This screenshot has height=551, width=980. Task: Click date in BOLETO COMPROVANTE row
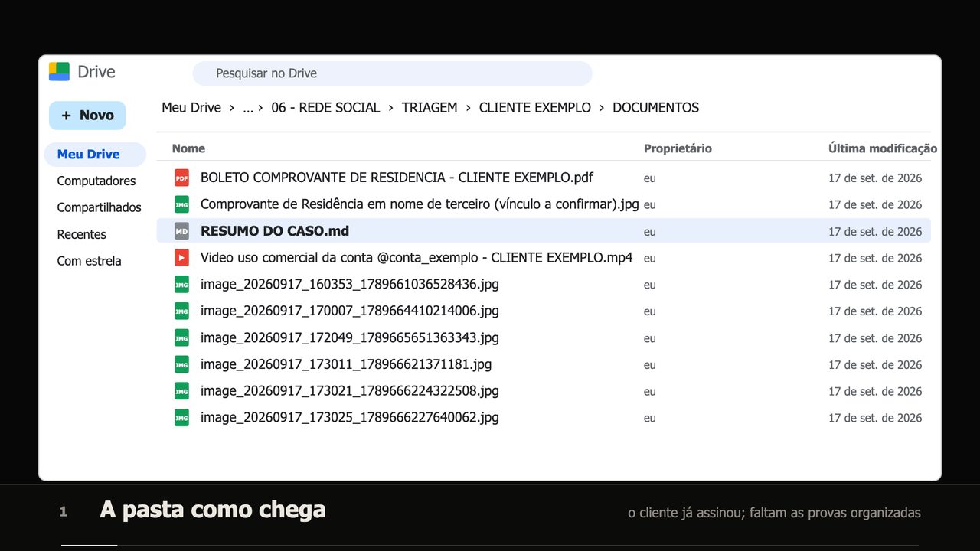click(x=875, y=178)
